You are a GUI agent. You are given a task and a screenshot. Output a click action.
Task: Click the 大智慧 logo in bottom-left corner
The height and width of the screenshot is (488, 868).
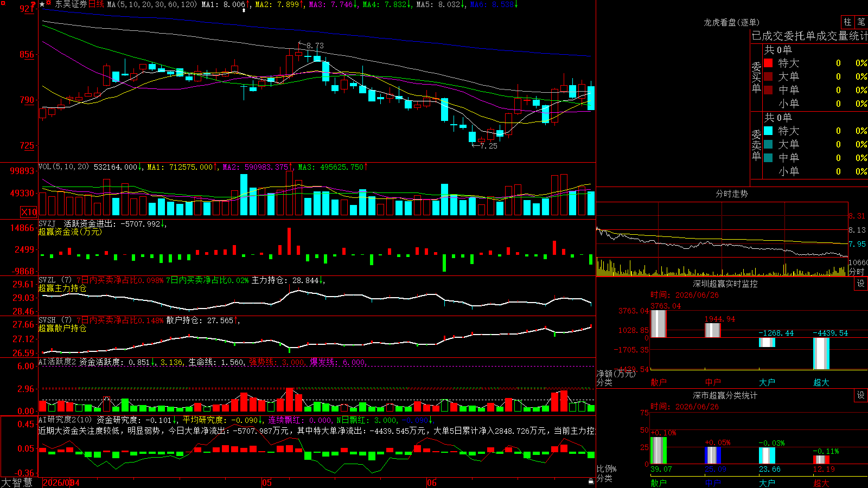pyautogui.click(x=17, y=483)
